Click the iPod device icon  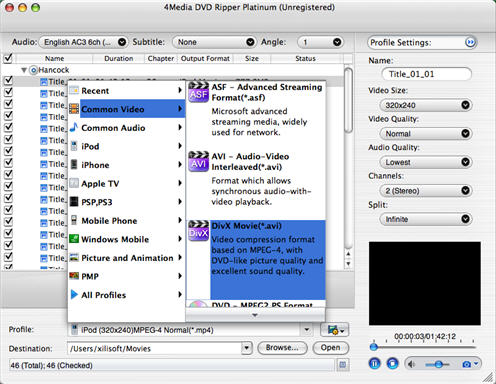(x=74, y=146)
